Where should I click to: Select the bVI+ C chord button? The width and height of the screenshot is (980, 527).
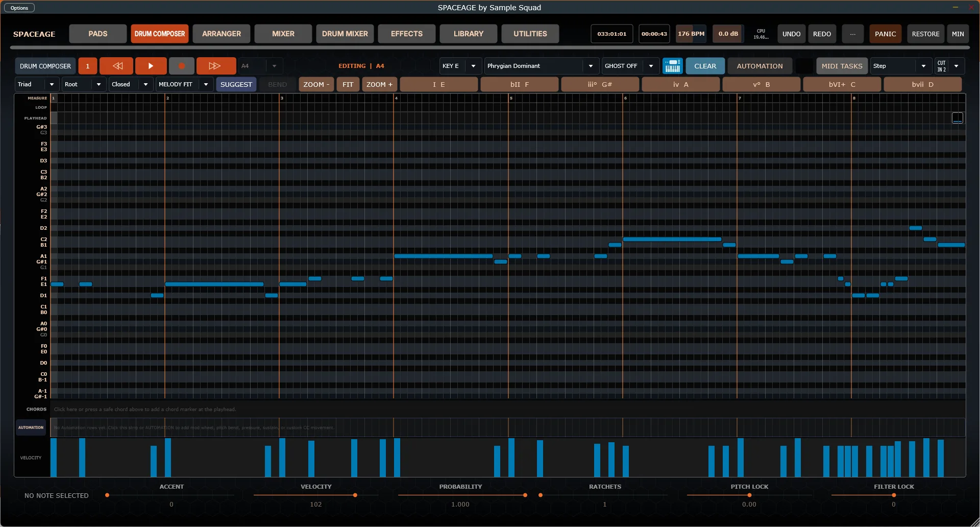(x=842, y=84)
